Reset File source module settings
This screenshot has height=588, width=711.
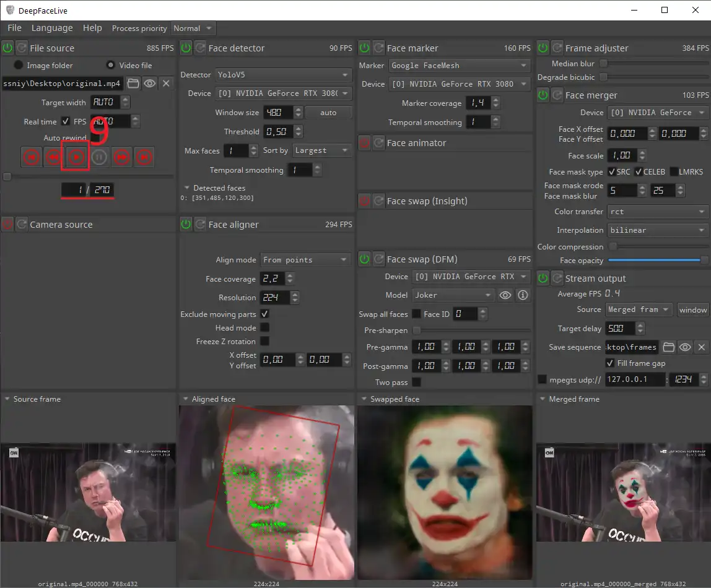tap(21, 48)
